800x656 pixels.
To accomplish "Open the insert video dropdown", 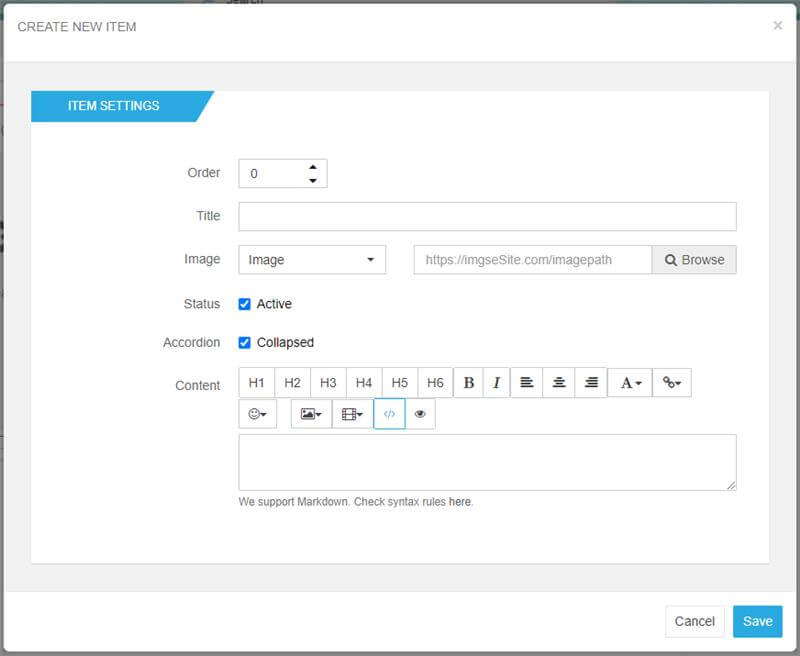I will coord(353,414).
